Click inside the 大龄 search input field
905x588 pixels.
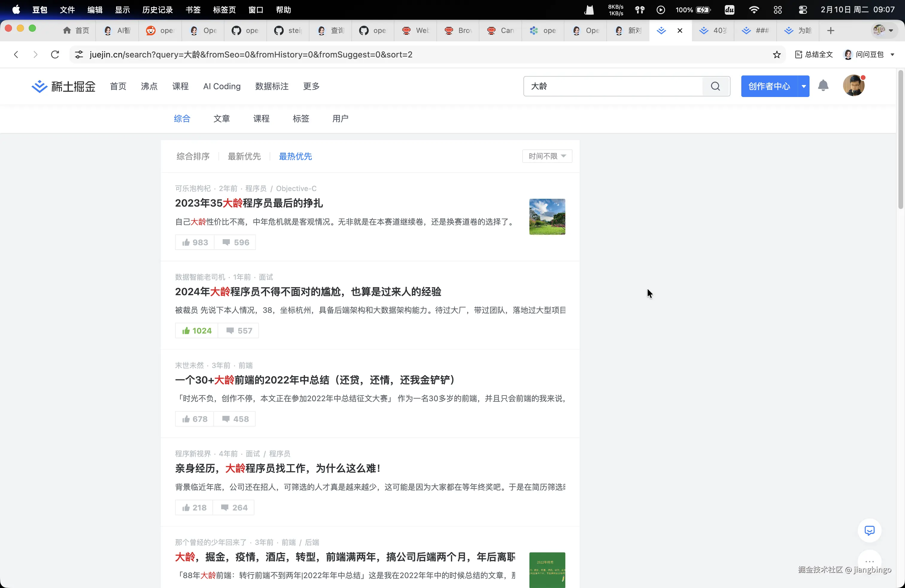[608, 86]
